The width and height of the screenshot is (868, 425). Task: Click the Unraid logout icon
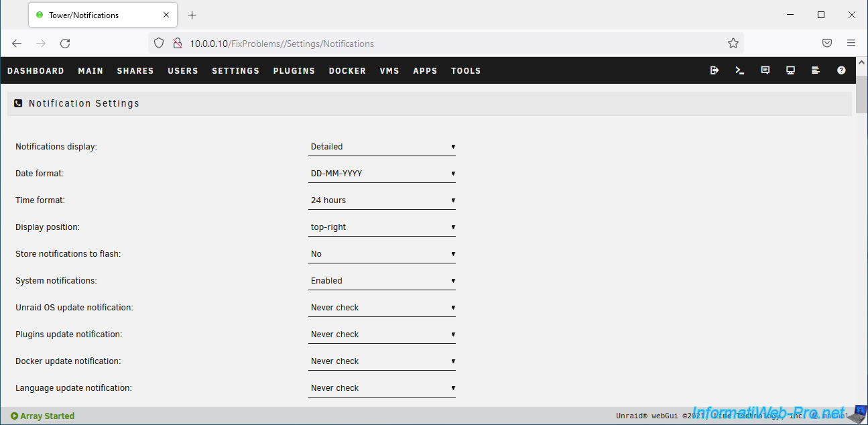[715, 70]
